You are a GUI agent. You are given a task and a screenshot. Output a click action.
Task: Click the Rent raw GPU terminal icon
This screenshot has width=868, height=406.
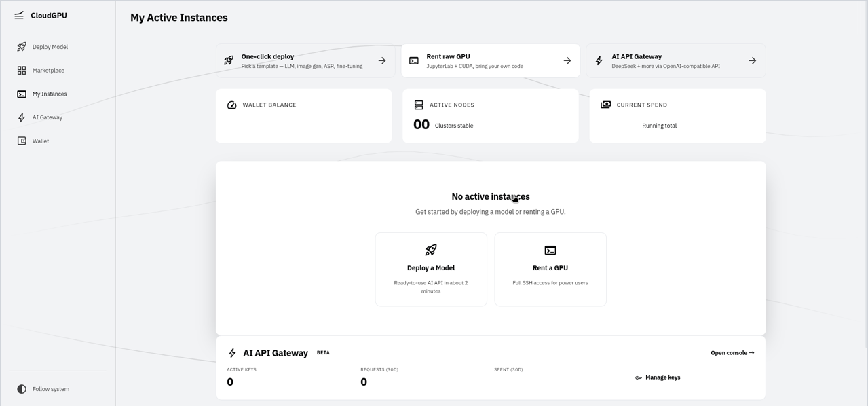[414, 60]
